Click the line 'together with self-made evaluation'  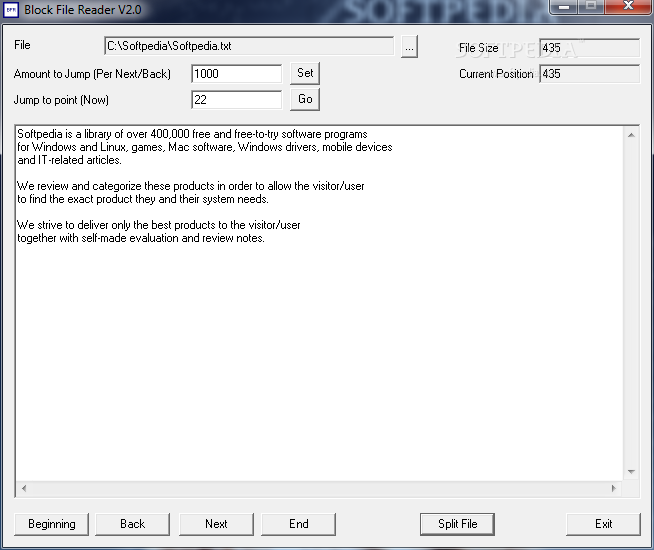point(141,238)
